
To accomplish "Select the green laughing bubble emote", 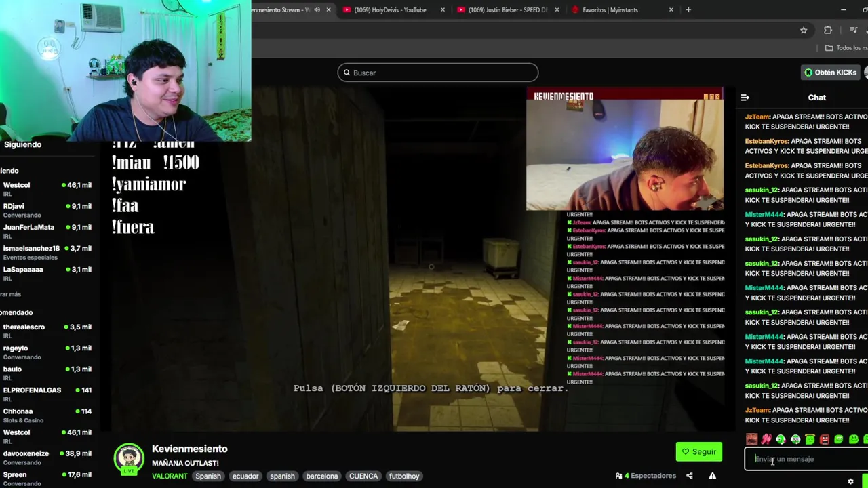I will coord(839,439).
